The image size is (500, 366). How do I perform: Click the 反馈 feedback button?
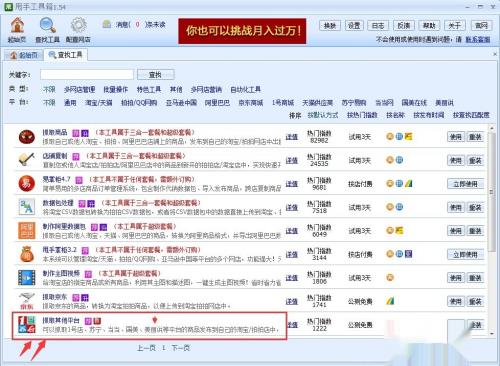[404, 26]
